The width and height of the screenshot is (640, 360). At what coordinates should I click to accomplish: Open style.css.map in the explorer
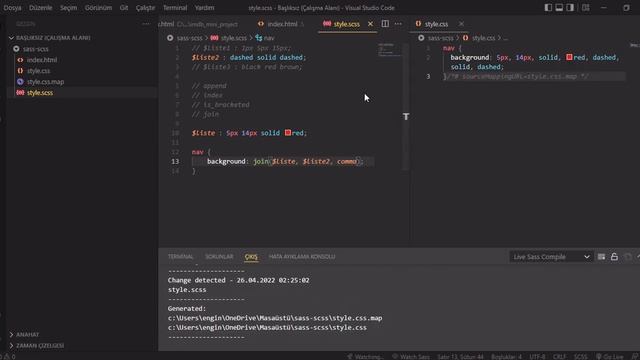pyautogui.click(x=45, y=82)
